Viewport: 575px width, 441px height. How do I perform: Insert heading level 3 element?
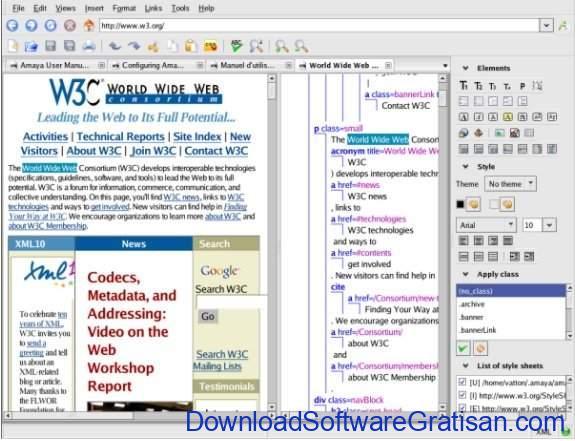pos(492,86)
